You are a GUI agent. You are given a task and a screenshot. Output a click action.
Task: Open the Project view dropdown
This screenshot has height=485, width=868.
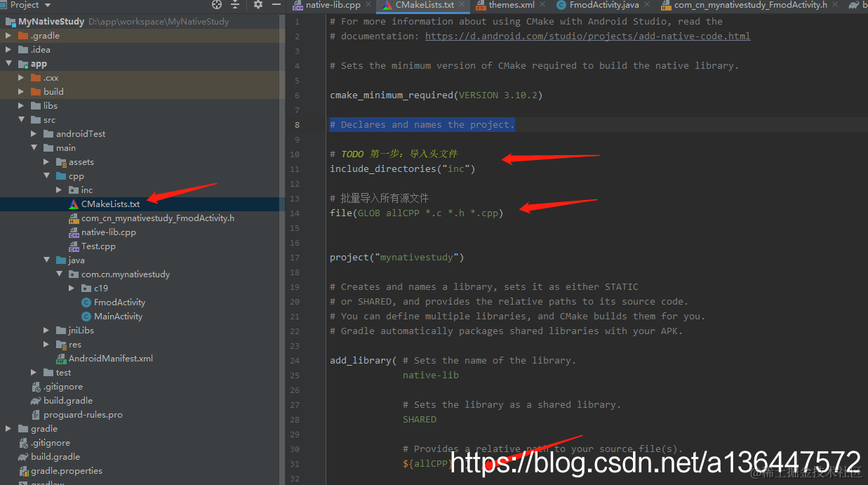click(x=29, y=4)
